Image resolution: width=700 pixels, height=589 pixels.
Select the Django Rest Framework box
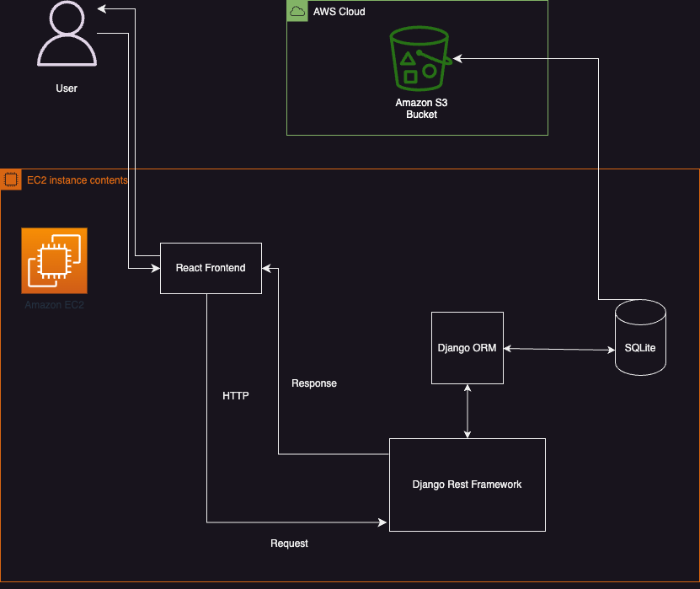468,485
